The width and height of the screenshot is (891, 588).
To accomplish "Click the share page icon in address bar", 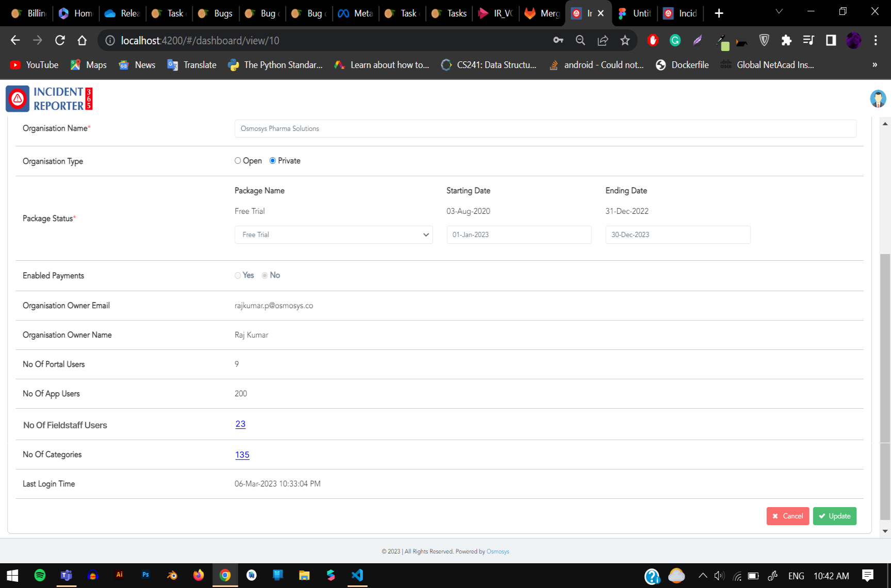I will pos(603,41).
